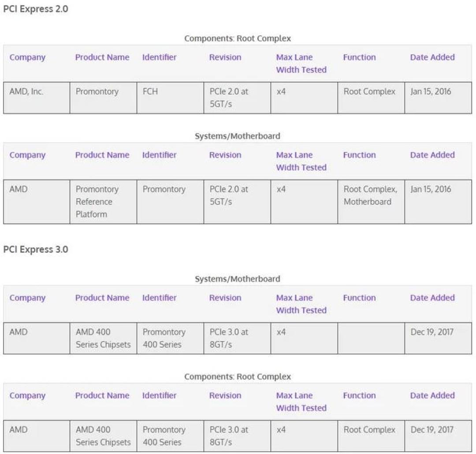Viewport: 476px width, 454px height.
Task: Select Date Added header in PCIe 3.0 Systems/Motherboard table
Action: 433,298
